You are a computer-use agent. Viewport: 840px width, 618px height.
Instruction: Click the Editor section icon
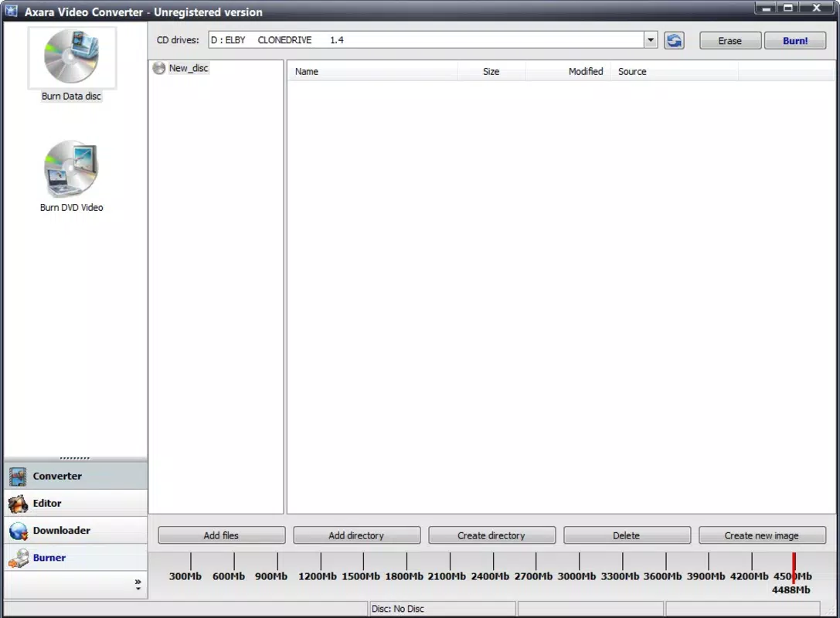(x=19, y=504)
